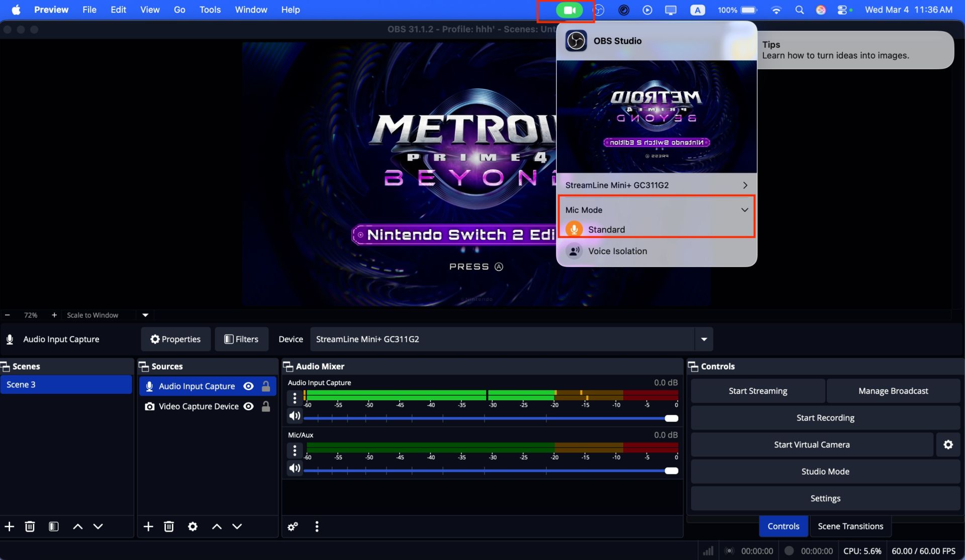This screenshot has width=965, height=560.
Task: Mute the Audio Input Capture channel
Action: [x=295, y=416]
